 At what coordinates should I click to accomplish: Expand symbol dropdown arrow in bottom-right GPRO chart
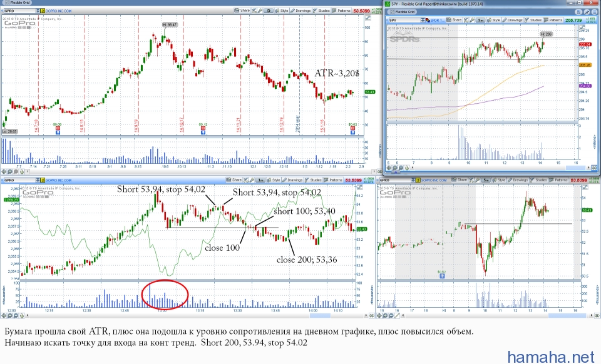(x=413, y=180)
